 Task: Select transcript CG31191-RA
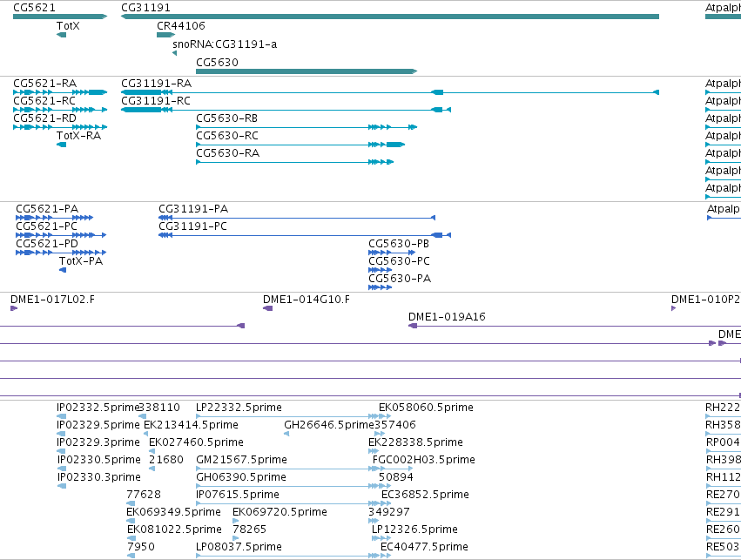pos(157,84)
